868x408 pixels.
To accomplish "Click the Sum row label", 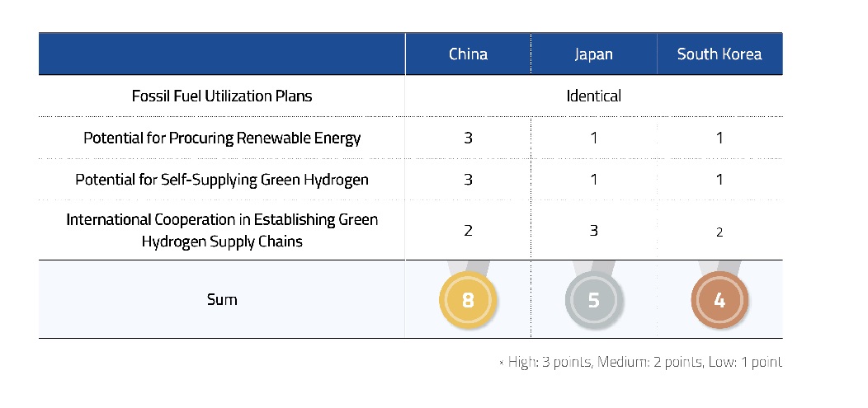I will [222, 299].
